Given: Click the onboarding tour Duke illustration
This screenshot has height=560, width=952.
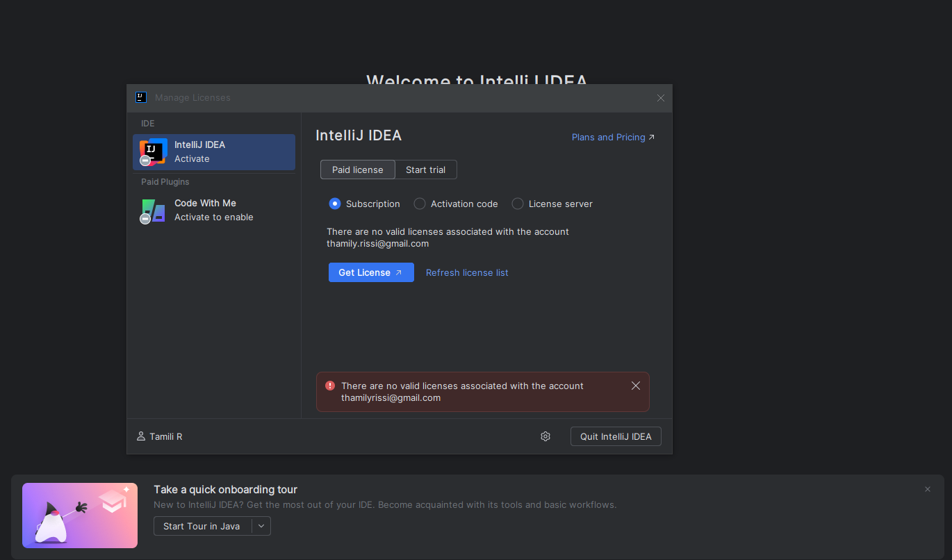Looking at the screenshot, I should pos(80,516).
